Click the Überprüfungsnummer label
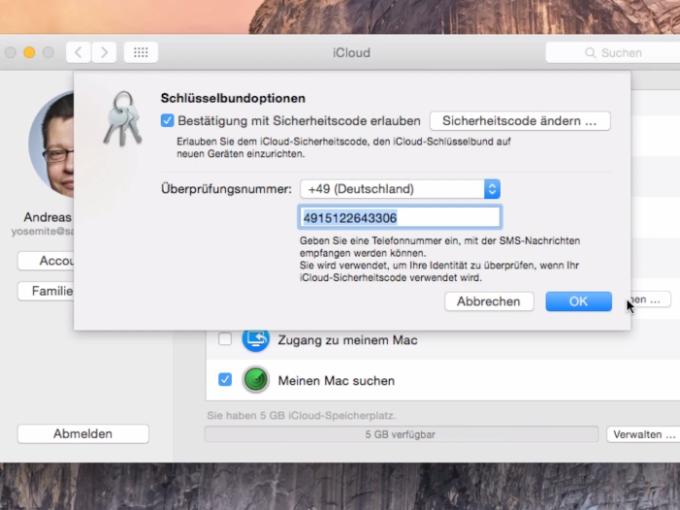This screenshot has width=680, height=510. point(226,189)
